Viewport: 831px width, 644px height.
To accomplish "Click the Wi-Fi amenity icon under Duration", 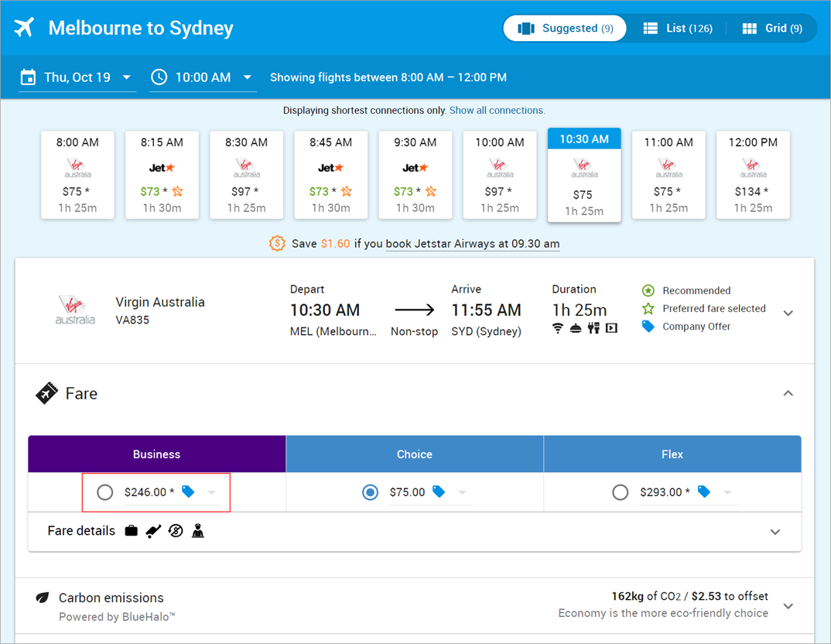I will [x=558, y=328].
